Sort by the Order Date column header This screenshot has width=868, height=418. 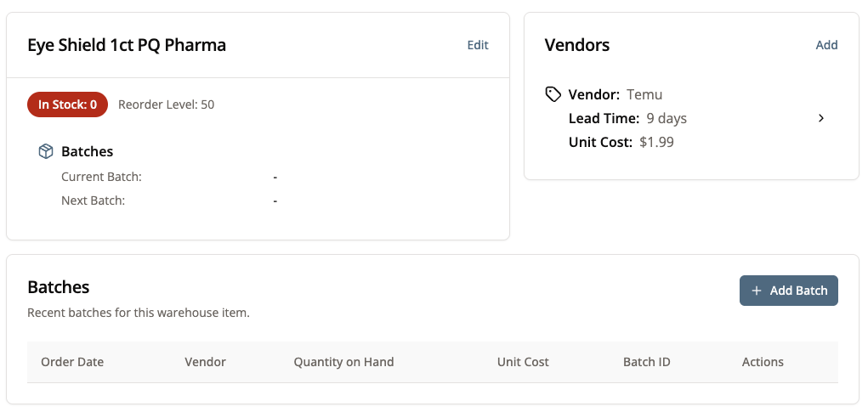(72, 362)
